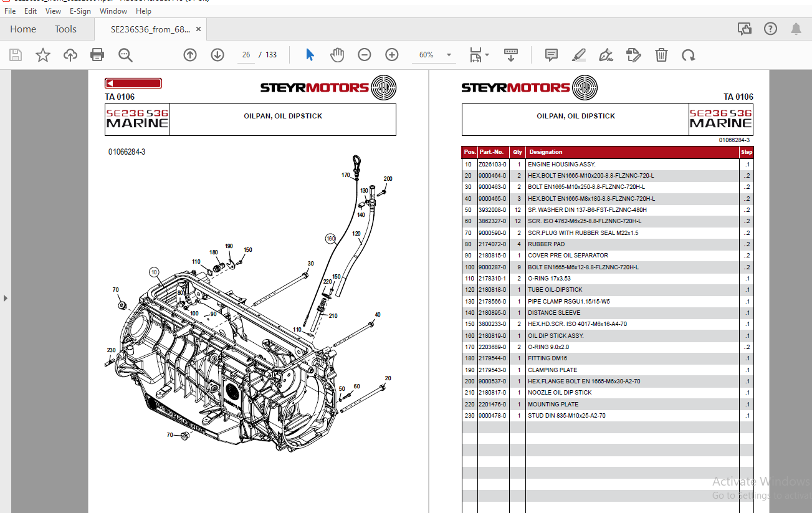Click the red back arrow button in PDF

pos(133,84)
